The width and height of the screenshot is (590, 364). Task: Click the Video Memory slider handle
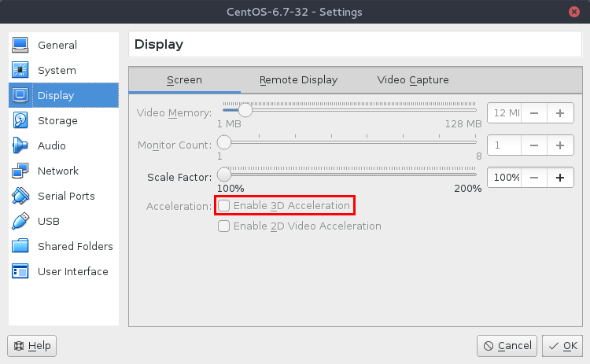[x=245, y=110]
